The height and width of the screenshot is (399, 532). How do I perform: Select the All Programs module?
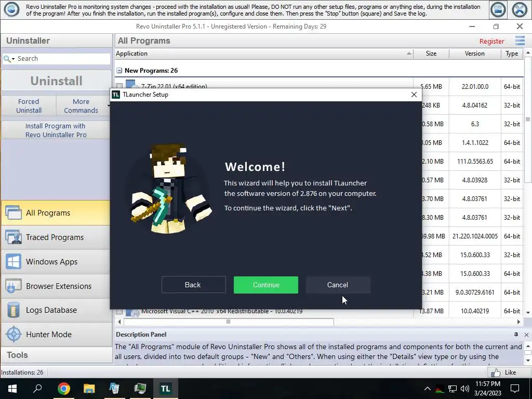click(56, 212)
